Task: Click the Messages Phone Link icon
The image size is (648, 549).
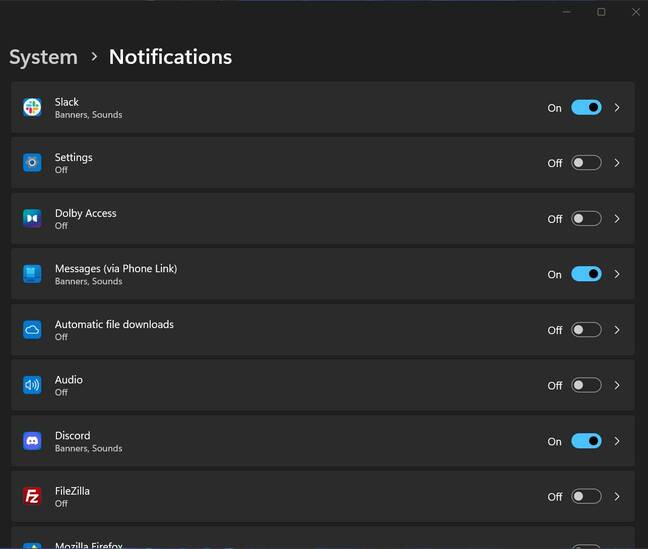Action: click(x=32, y=274)
